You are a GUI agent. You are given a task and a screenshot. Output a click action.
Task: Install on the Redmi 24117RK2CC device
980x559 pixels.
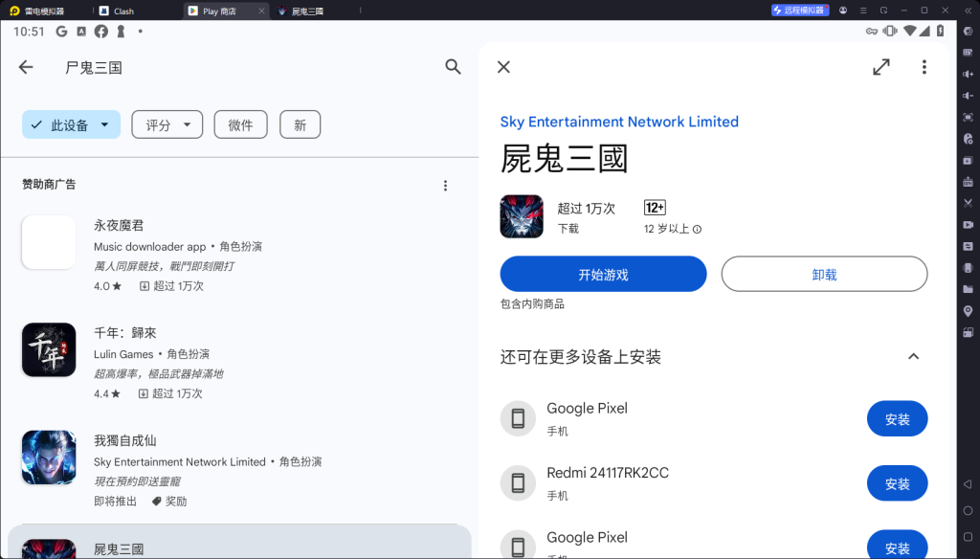[x=897, y=483]
